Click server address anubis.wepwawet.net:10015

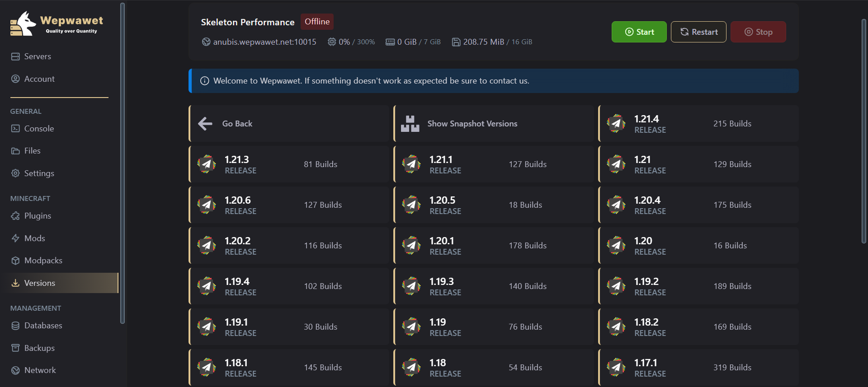264,42
